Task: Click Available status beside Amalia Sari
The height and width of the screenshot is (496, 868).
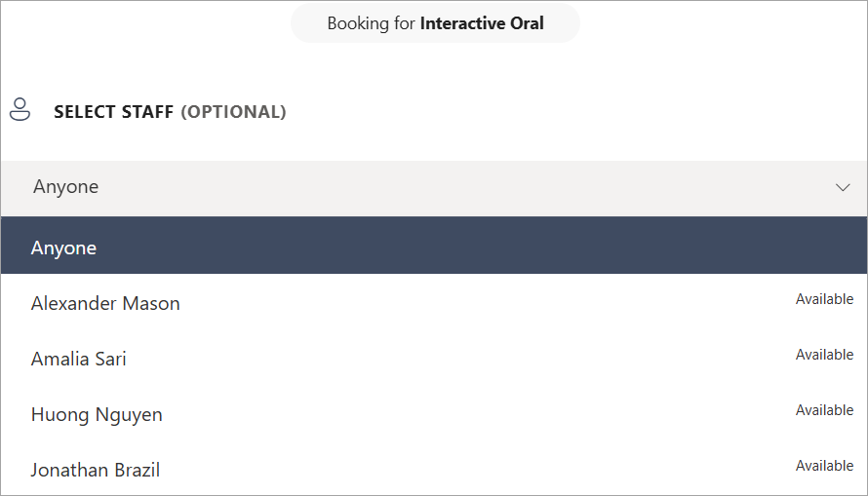Action: click(x=824, y=355)
